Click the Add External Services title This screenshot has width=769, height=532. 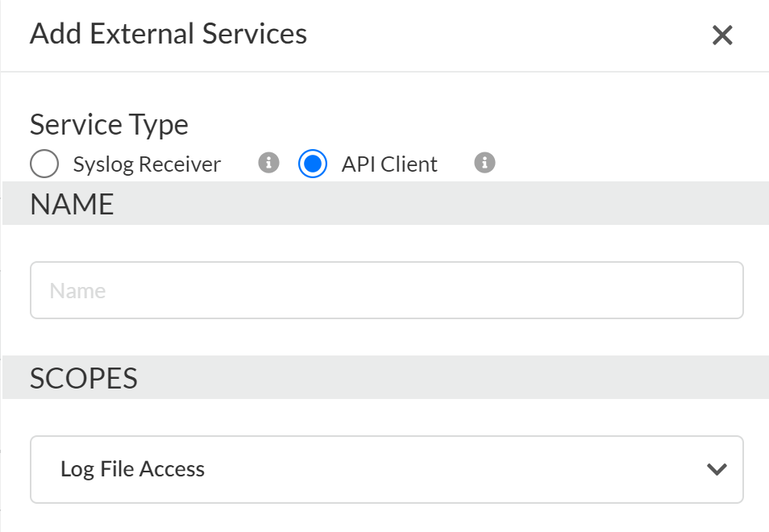(x=168, y=35)
